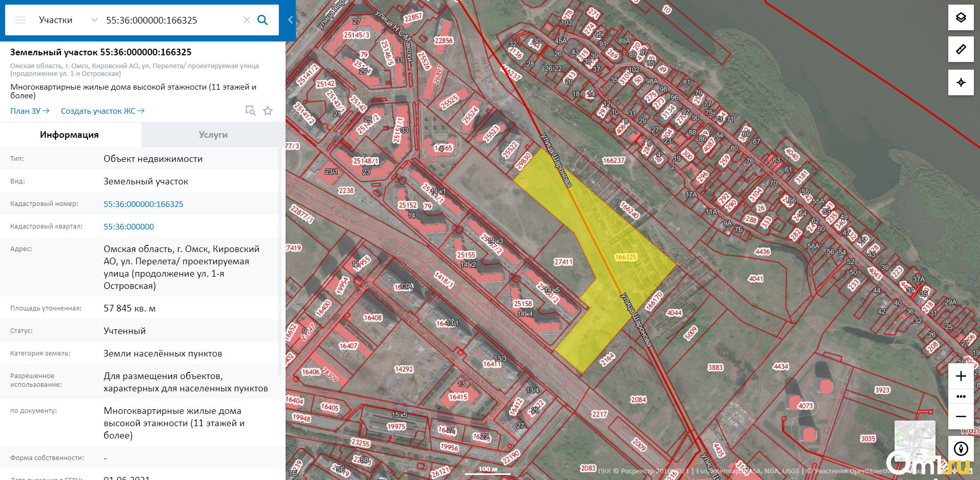Click parcel label 16408 on the map

click(x=373, y=318)
